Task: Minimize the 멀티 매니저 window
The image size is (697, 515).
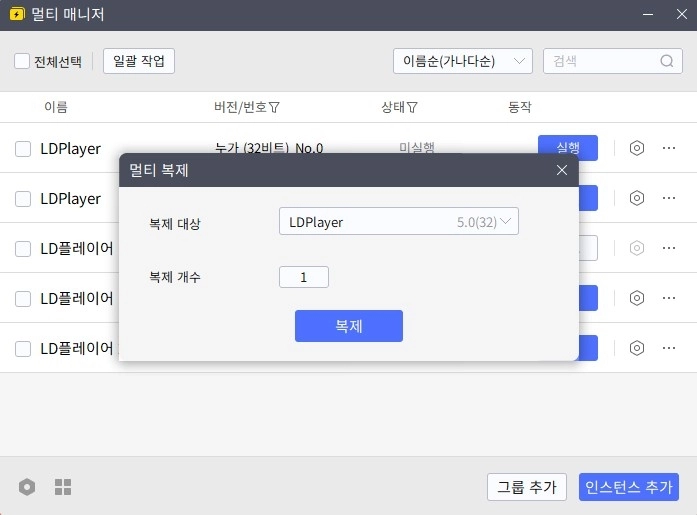Action: [648, 14]
